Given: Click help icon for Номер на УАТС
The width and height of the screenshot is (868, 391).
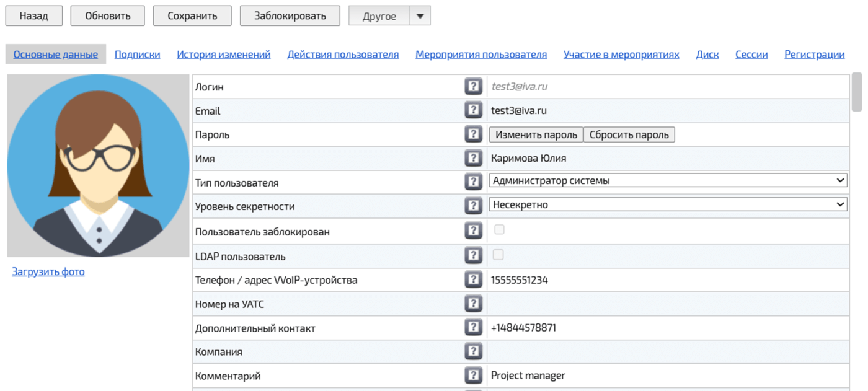Looking at the screenshot, I should tap(473, 304).
